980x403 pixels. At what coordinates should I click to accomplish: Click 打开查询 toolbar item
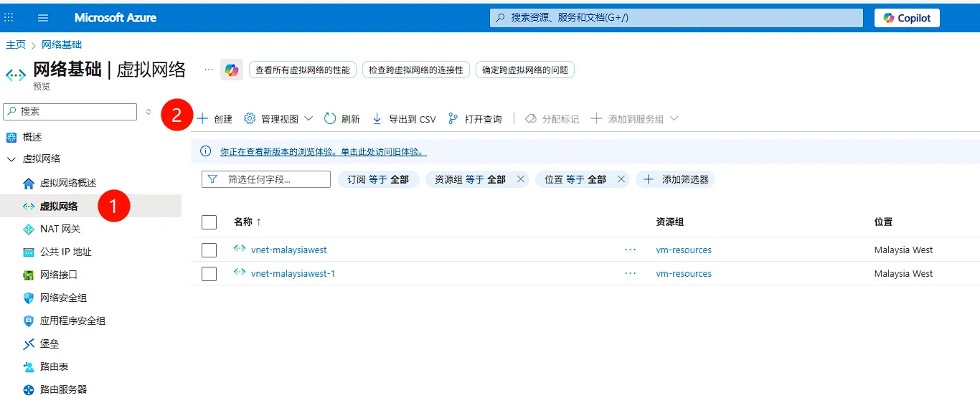click(x=474, y=119)
